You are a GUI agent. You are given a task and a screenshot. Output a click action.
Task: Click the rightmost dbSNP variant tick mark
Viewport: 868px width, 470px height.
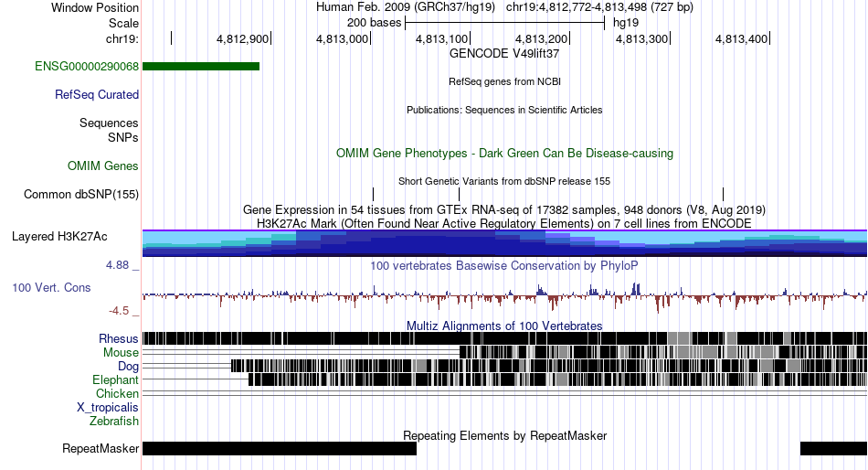(723, 194)
